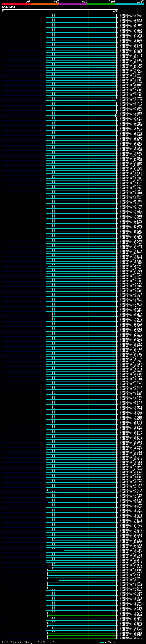This screenshot has height=644, width=146.
Task: Open hit UniRef100_Q93YG3
Action: coord(131,20)
